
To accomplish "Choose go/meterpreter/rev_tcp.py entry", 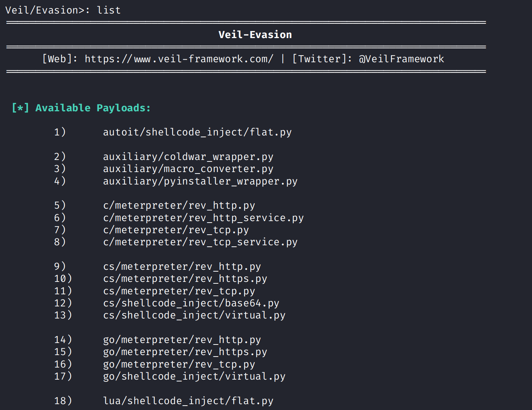I will point(179,364).
